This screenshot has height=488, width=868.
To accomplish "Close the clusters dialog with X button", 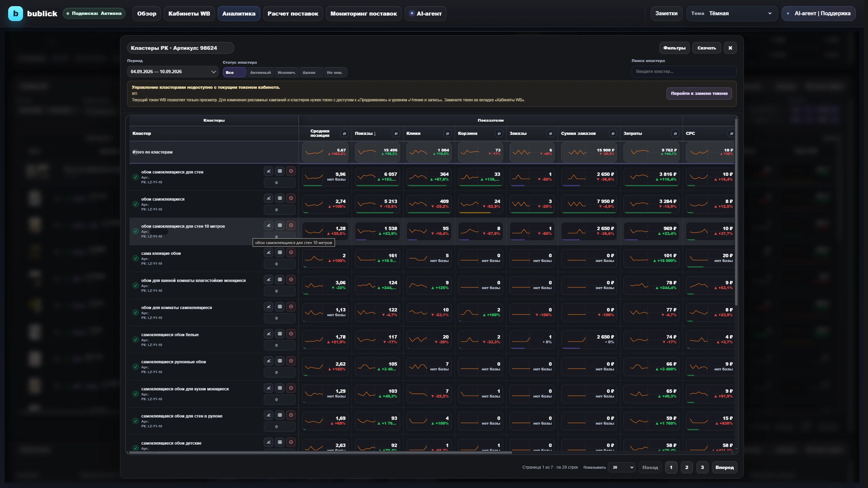I will [730, 48].
